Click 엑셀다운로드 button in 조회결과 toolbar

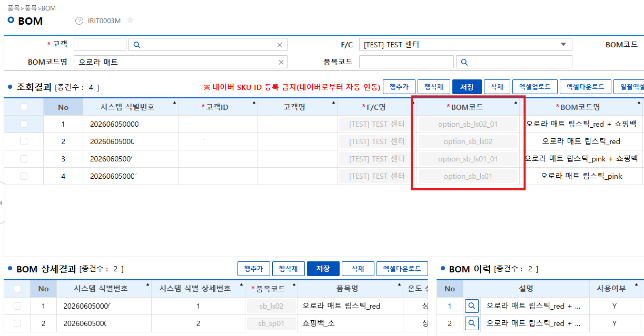(x=585, y=87)
